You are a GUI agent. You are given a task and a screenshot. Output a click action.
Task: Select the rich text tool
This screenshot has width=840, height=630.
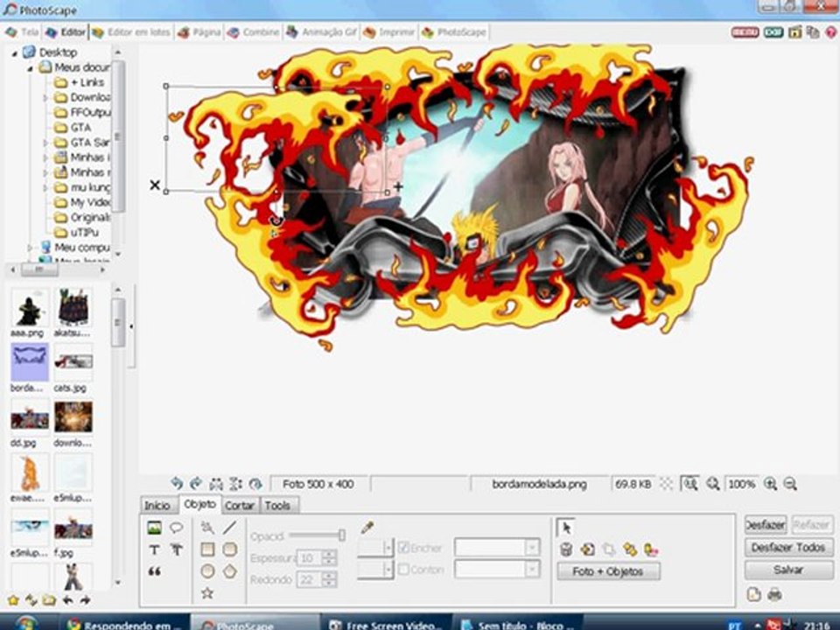coord(176,549)
